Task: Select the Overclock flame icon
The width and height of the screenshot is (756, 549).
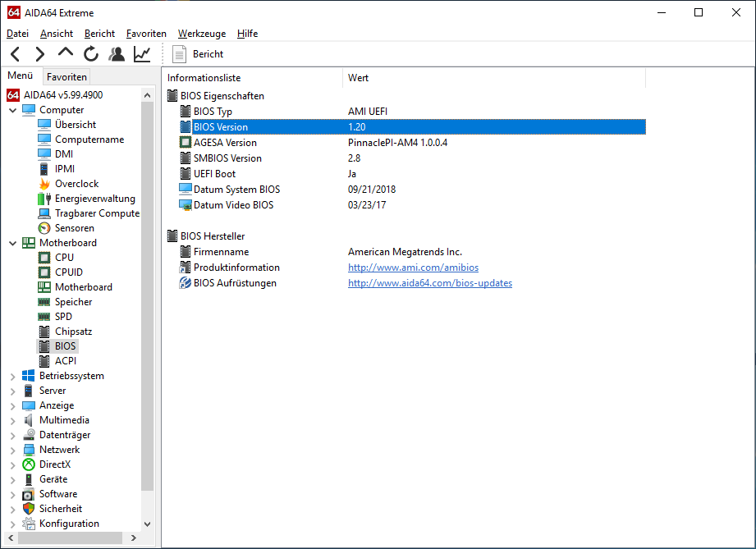Action: pos(44,184)
